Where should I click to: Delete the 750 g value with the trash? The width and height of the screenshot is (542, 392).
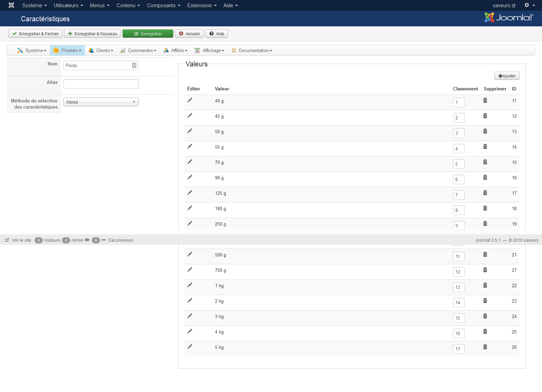(485, 270)
